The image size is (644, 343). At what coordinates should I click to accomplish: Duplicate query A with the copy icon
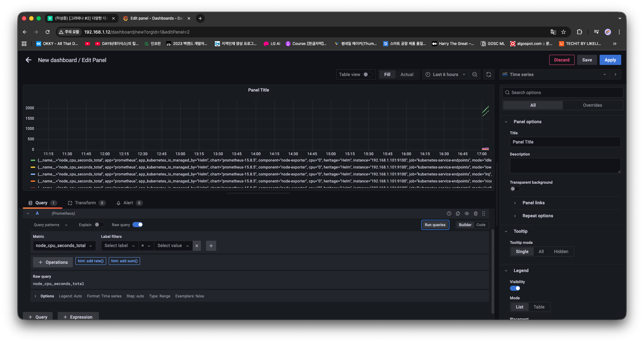point(458,213)
